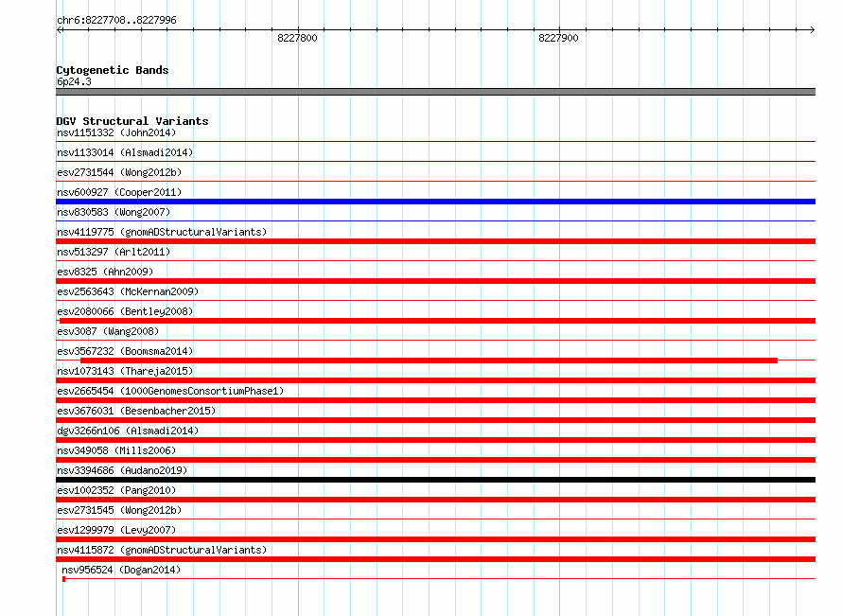Open variant esv3676031 (Besenbacher2015)
Viewport: 842px width, 616px height.
tap(136, 411)
